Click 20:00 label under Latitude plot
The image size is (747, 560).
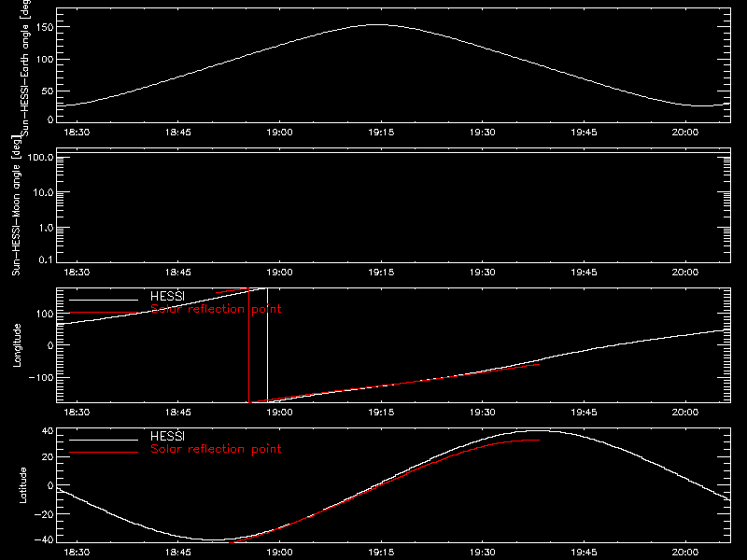click(685, 553)
